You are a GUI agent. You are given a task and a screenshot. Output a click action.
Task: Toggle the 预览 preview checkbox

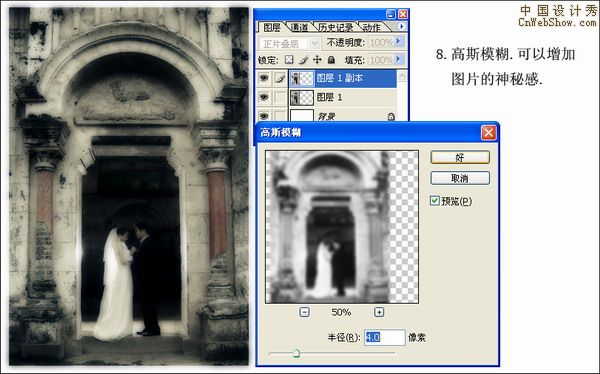point(435,201)
